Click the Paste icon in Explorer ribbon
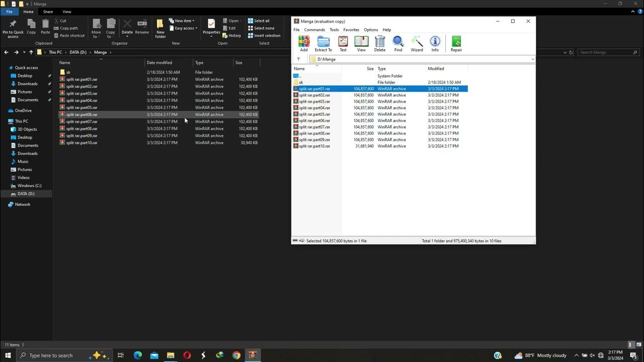 point(45,27)
